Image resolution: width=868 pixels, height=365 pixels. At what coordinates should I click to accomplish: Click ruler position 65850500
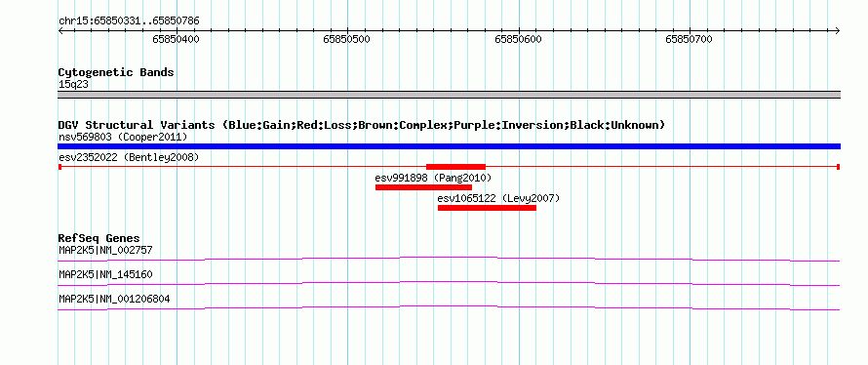click(347, 39)
